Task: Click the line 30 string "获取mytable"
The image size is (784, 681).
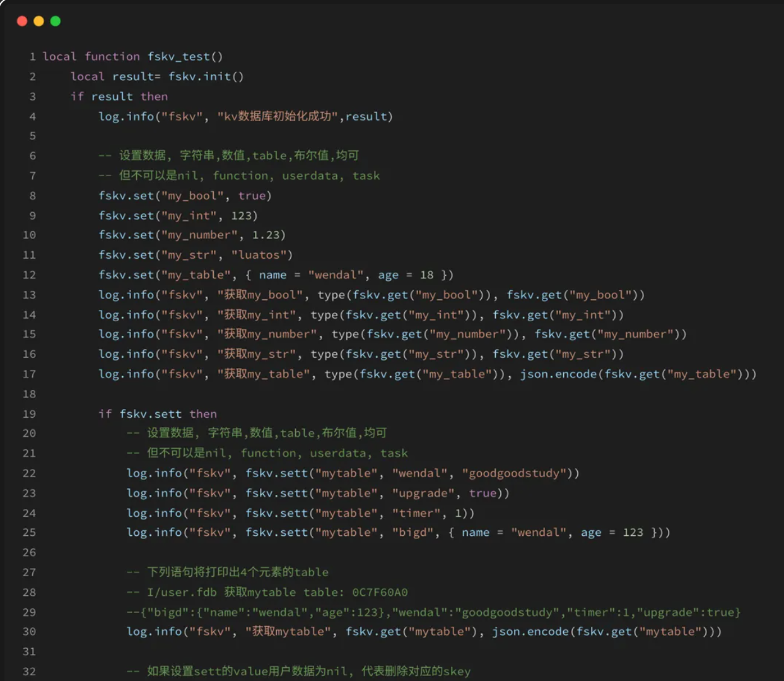Action: click(287, 632)
